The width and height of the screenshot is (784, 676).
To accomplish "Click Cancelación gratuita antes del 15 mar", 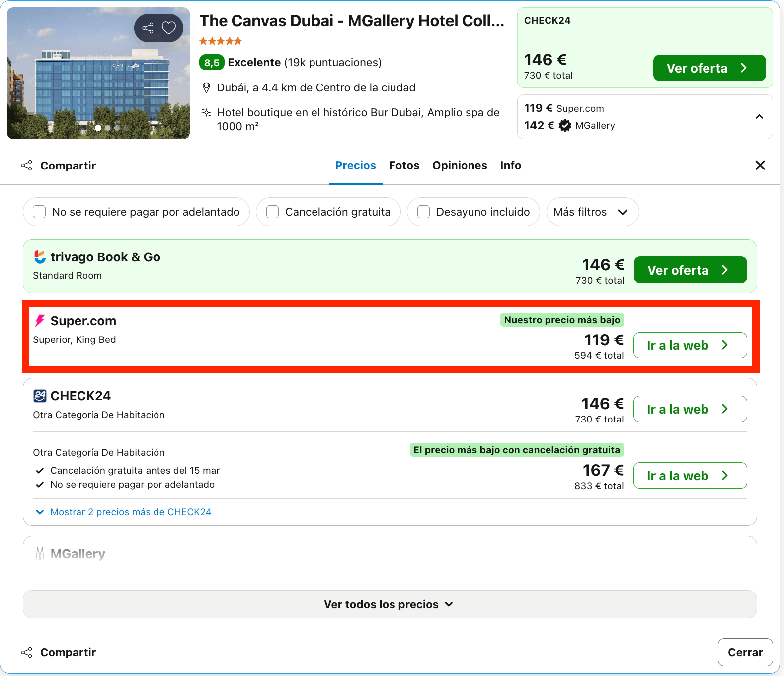I will 135,470.
